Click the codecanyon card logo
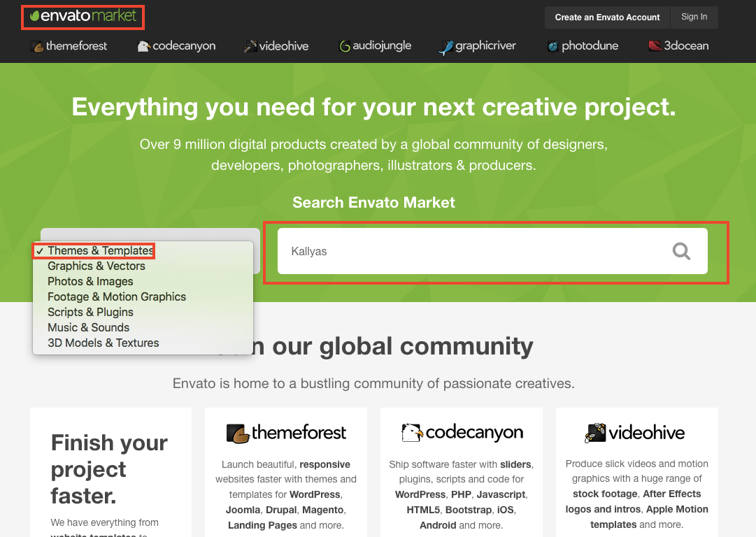Viewport: 756px width, 537px height. [462, 433]
